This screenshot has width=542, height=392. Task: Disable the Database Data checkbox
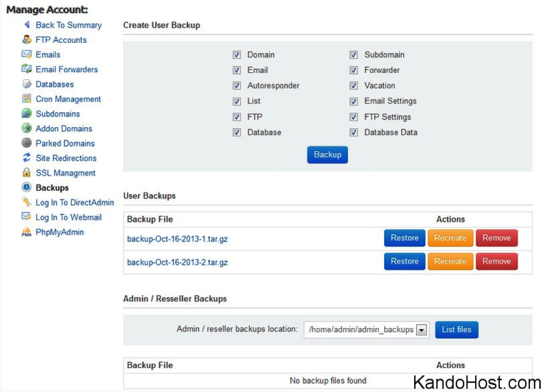354,132
